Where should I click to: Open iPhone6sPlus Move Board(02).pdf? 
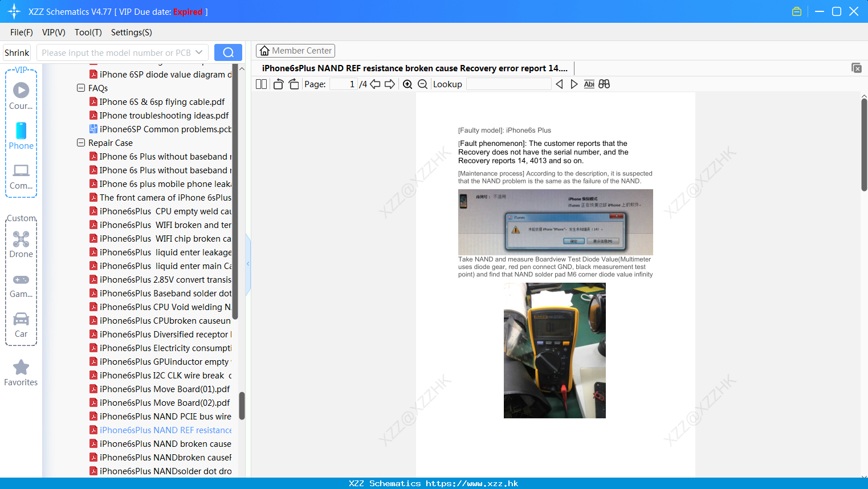(x=160, y=403)
